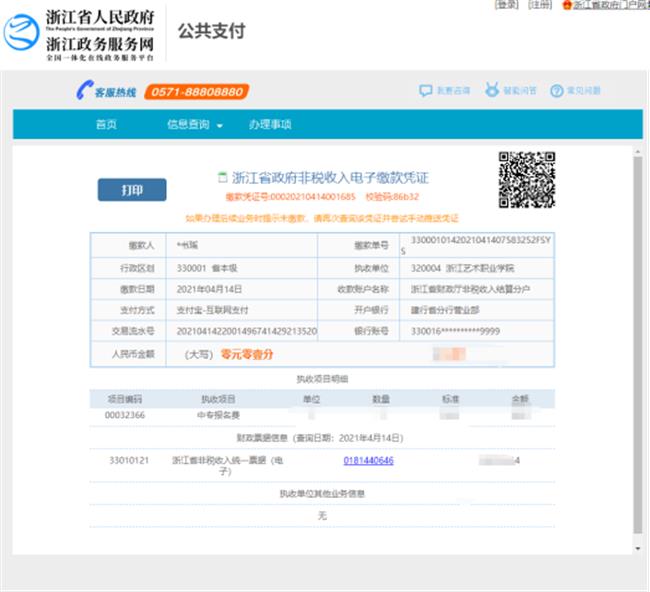Click the 我要咨询 chat bubble icon

[x=426, y=91]
